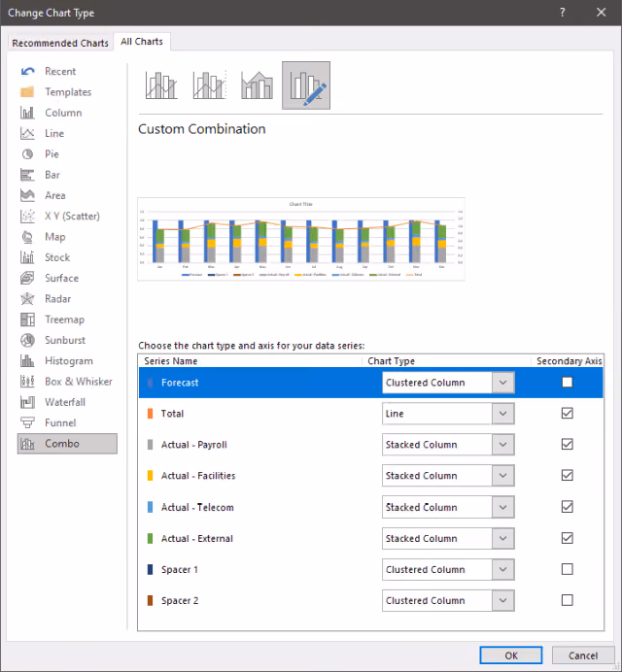
Task: Choose Sunburst chart category
Action: pyautogui.click(x=65, y=340)
